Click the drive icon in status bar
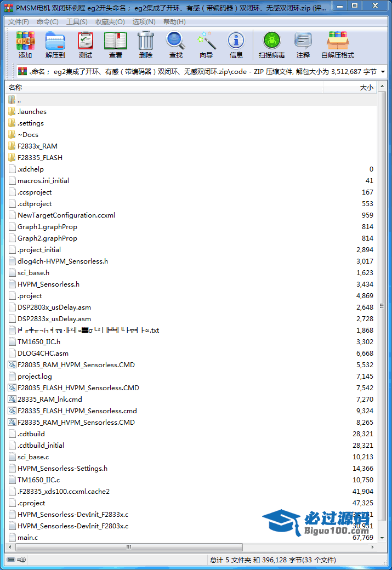The height and width of the screenshot is (570, 392). tap(11, 560)
